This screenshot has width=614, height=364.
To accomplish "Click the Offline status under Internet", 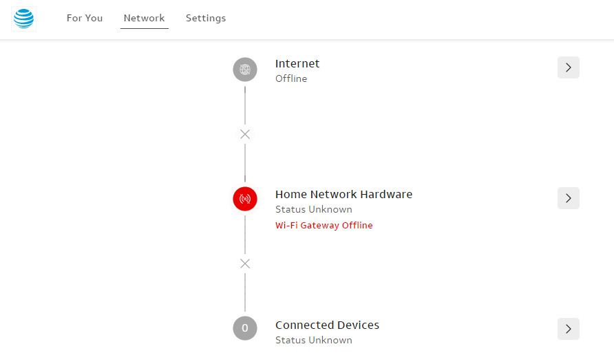I will (291, 78).
